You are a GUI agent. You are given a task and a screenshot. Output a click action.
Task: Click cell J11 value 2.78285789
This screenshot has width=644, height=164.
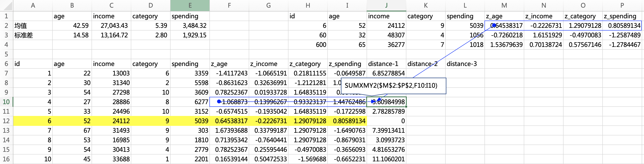pyautogui.click(x=386, y=112)
